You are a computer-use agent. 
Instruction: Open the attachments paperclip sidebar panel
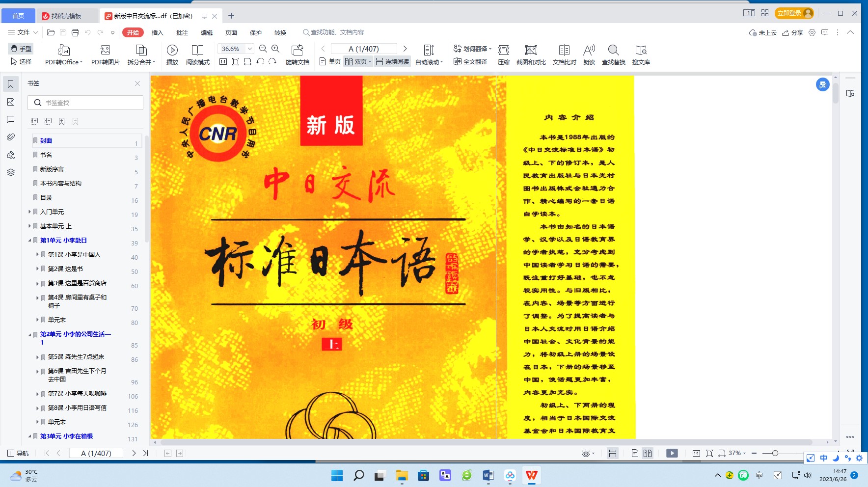coord(11,137)
